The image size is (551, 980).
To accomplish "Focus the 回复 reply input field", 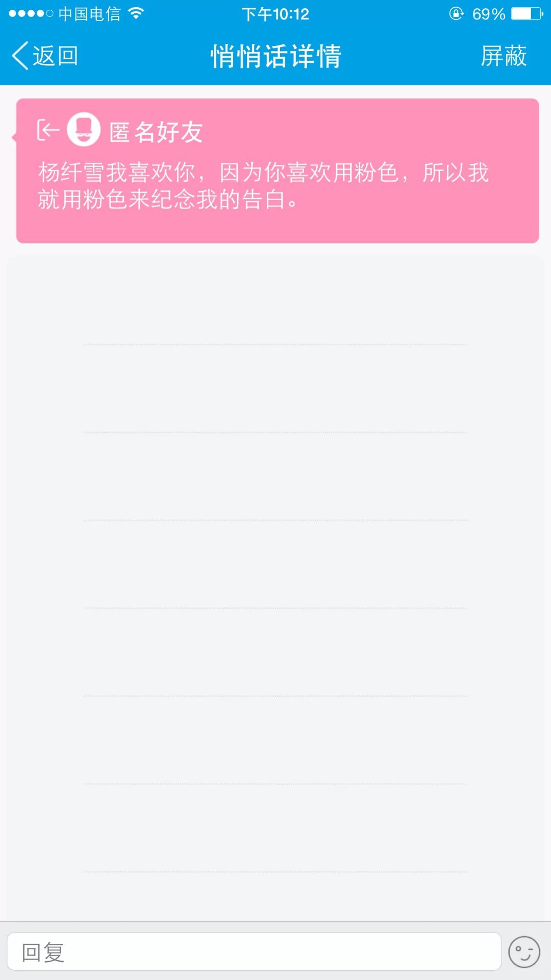I will (x=254, y=951).
